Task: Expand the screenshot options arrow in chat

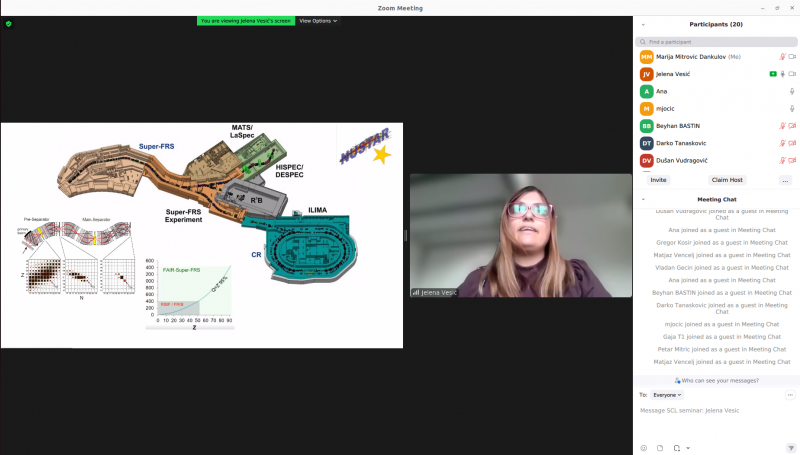Action: (688, 448)
